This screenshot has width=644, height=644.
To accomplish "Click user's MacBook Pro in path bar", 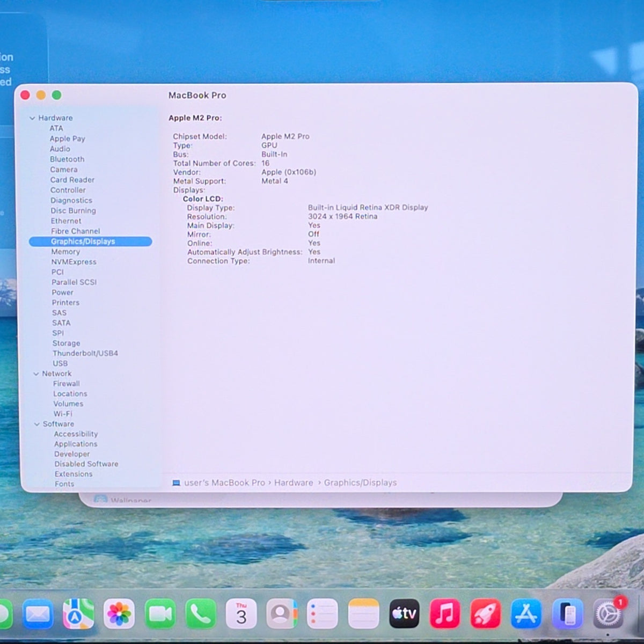I will (x=224, y=483).
